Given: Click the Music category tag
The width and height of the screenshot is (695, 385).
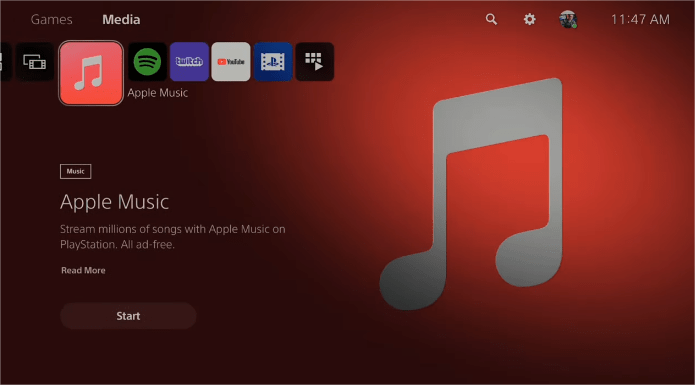Looking at the screenshot, I should coord(75,171).
